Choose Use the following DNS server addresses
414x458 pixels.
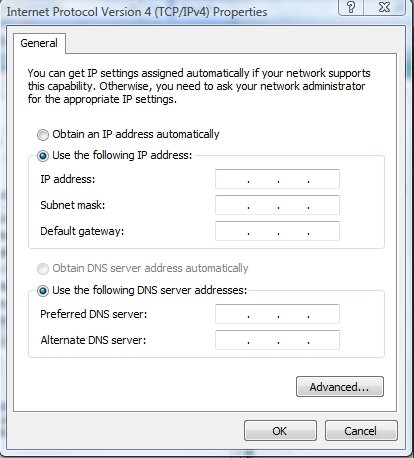[43, 291]
